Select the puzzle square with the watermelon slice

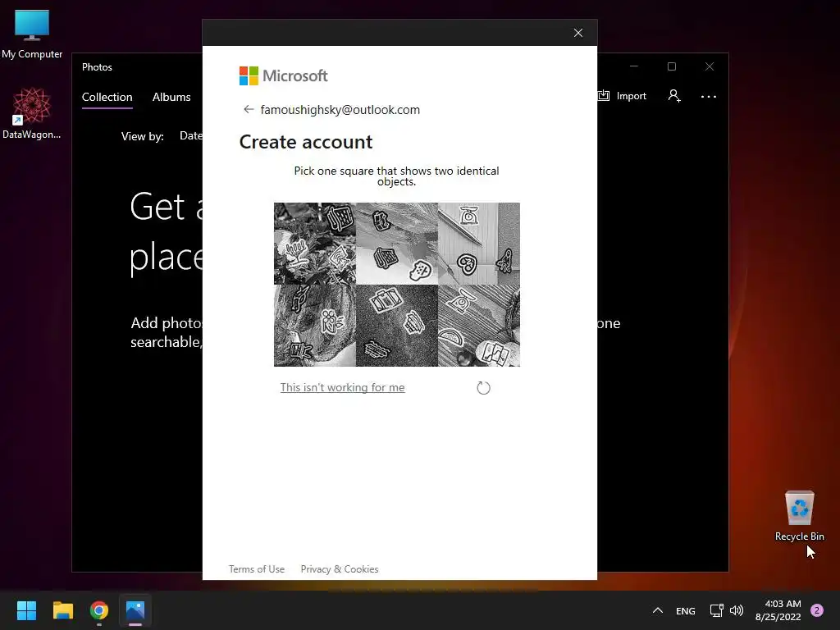(479, 326)
